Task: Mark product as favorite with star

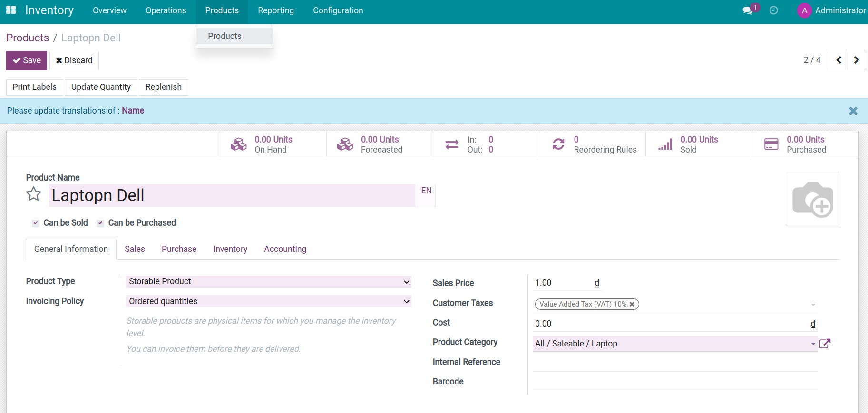Action: coord(34,194)
